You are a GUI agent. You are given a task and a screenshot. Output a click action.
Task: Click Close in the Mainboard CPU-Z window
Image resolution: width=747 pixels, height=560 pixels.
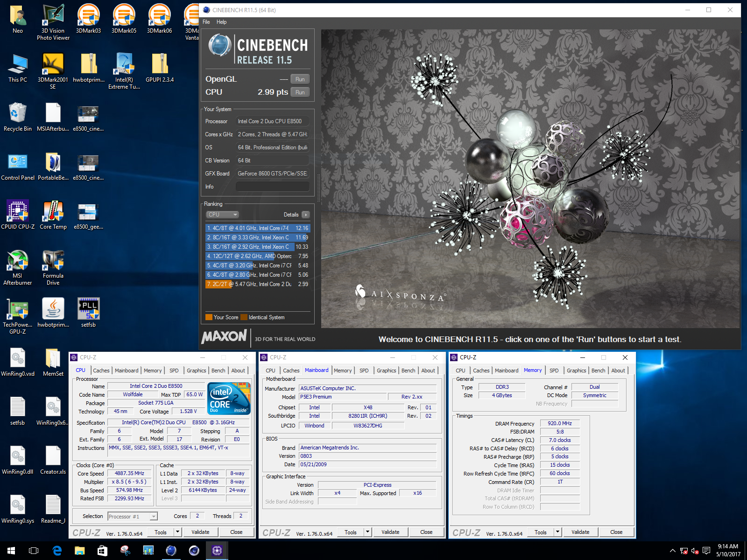coord(426,532)
